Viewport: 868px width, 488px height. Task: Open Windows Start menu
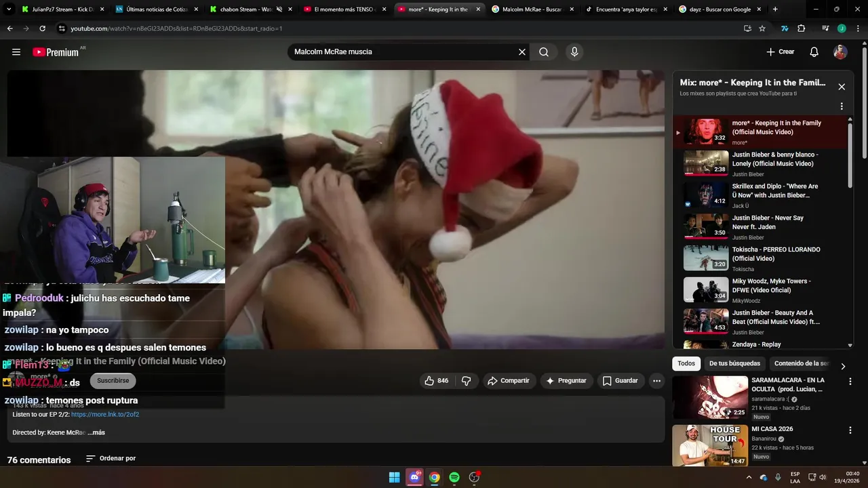pyautogui.click(x=394, y=477)
